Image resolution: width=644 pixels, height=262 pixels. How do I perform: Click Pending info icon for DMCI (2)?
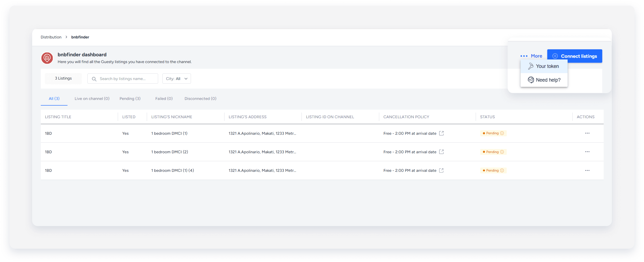point(502,152)
